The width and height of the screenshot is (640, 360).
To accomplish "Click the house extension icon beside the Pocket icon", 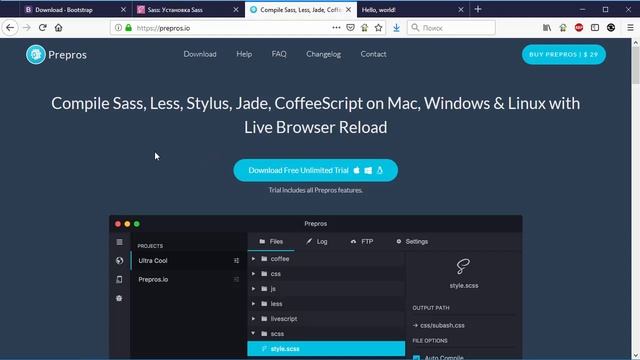I will 364,28.
